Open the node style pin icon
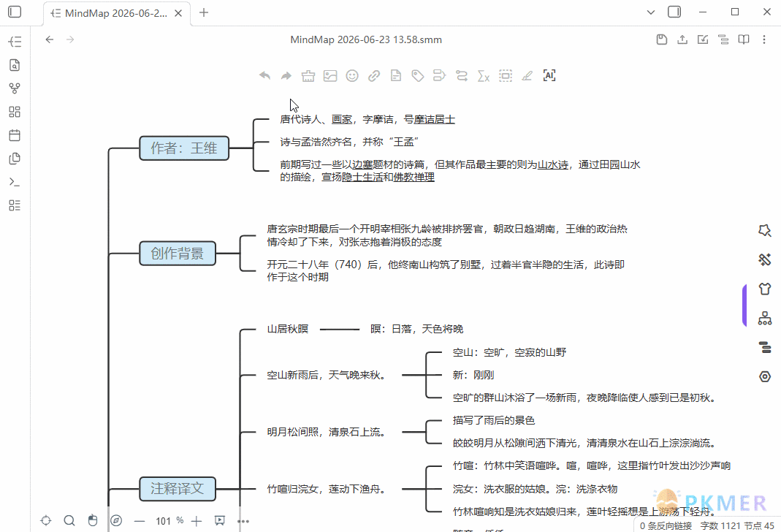This screenshot has width=781, height=532. click(x=765, y=230)
